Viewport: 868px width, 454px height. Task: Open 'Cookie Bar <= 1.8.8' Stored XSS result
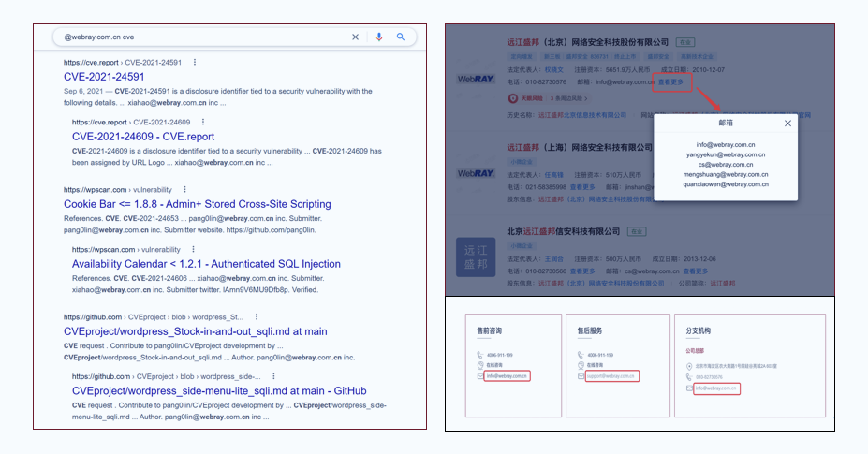197,204
